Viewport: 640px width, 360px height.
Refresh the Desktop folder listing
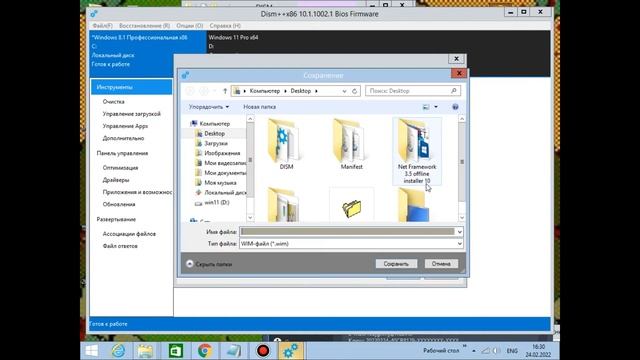[354, 91]
